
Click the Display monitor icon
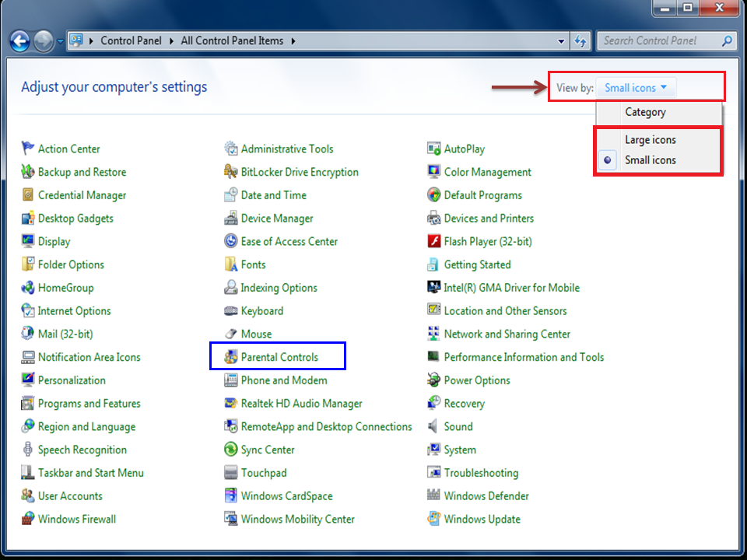click(28, 241)
